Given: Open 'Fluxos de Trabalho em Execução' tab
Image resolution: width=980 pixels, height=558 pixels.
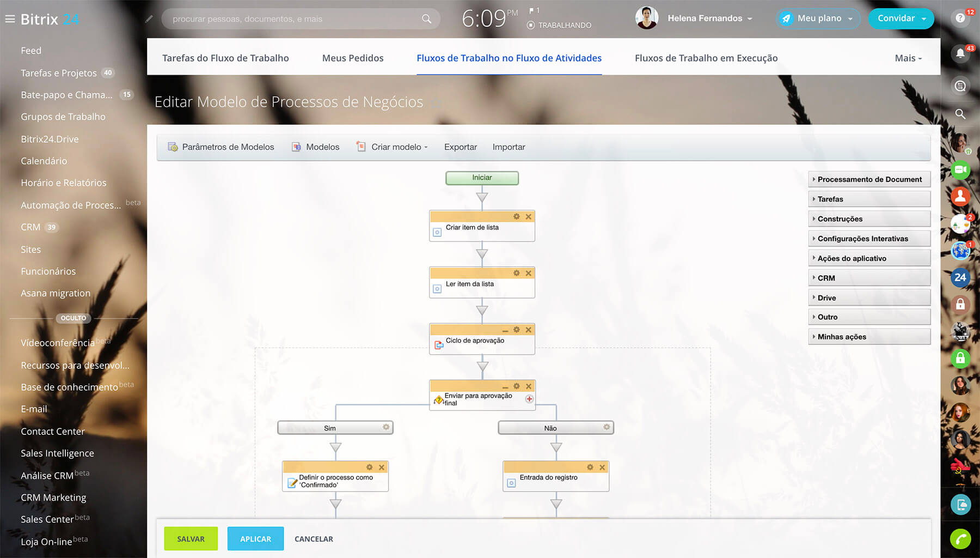Looking at the screenshot, I should coord(706,58).
